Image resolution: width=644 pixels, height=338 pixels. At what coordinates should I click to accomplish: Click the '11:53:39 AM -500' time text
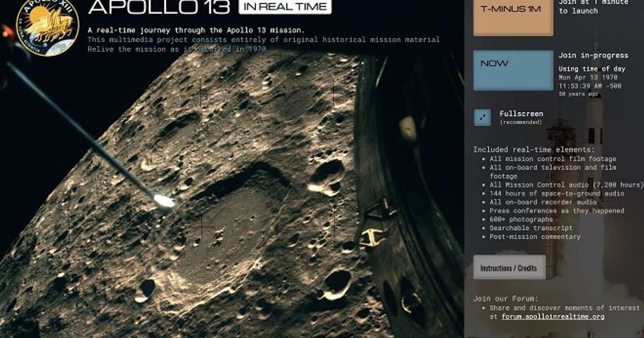[591, 85]
